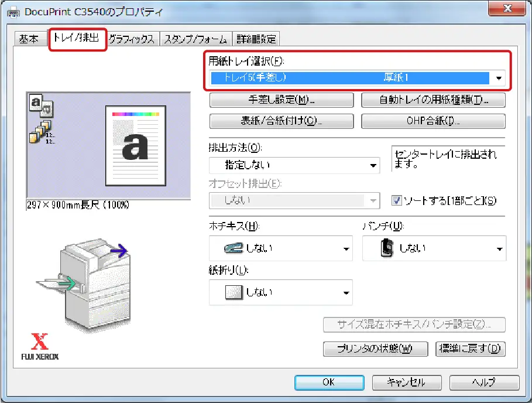Close the properties dialog window

[x=507, y=8]
